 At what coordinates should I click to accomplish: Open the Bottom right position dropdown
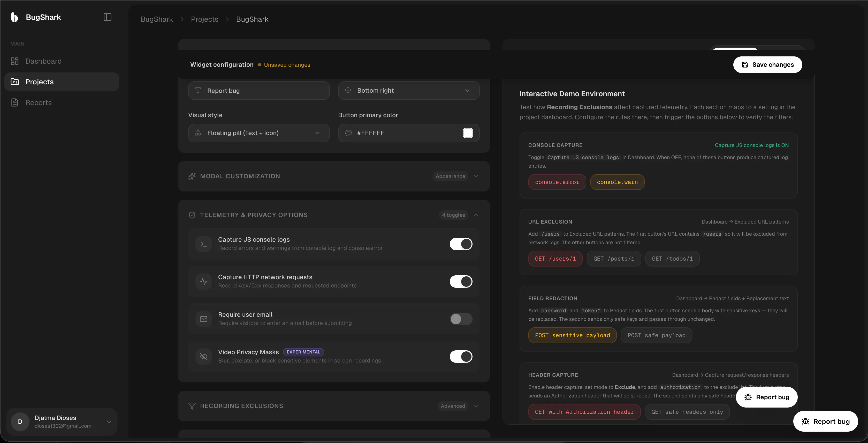pyautogui.click(x=409, y=90)
